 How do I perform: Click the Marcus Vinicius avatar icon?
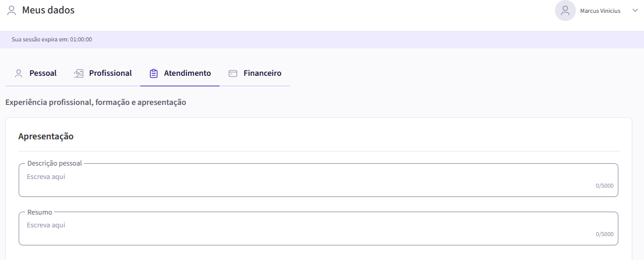pos(565,10)
